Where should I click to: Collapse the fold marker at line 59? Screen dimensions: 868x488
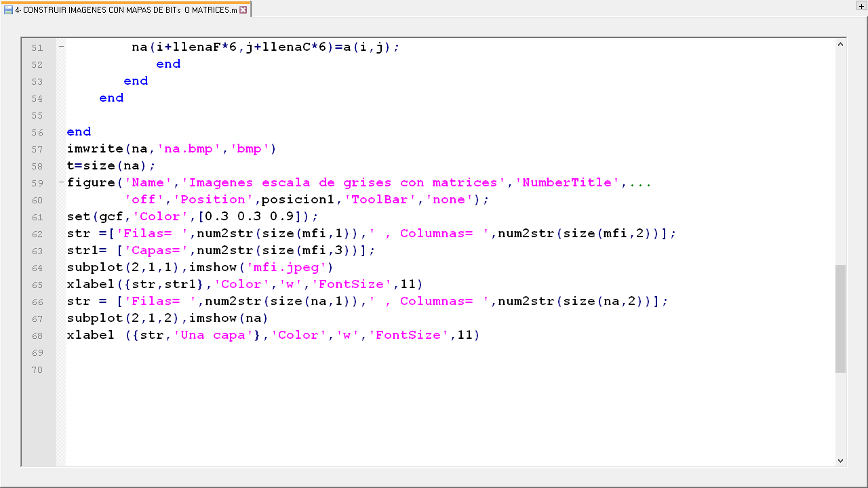61,183
